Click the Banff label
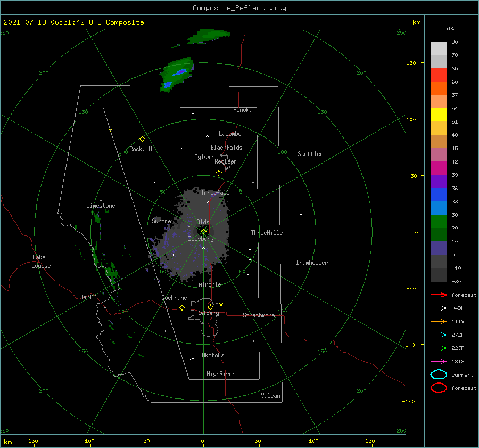Viewport: 479px width, 448px height. click(x=88, y=297)
